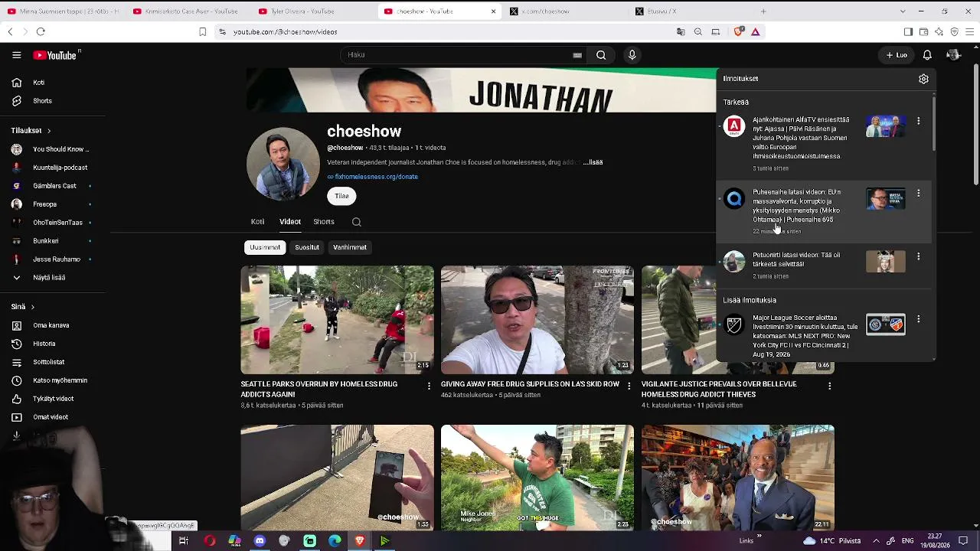This screenshot has width=980, height=551.
Task: Click the browser address bar
Action: tap(444, 31)
